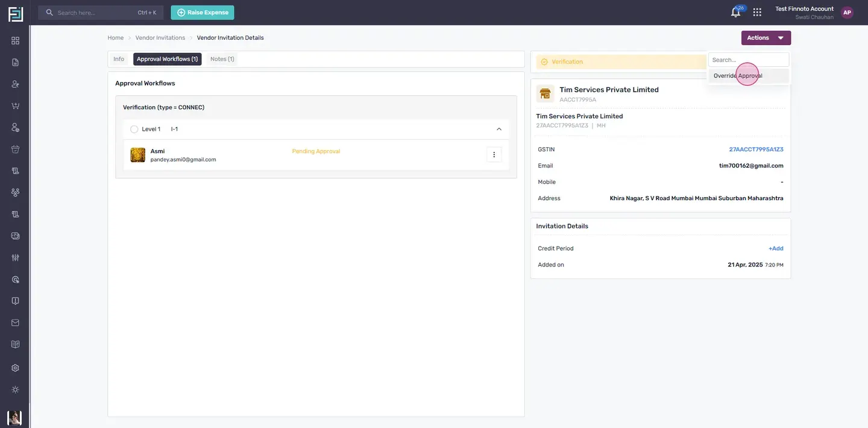The height and width of the screenshot is (428, 868).
Task: Click the Search here field in top bar
Action: point(101,12)
